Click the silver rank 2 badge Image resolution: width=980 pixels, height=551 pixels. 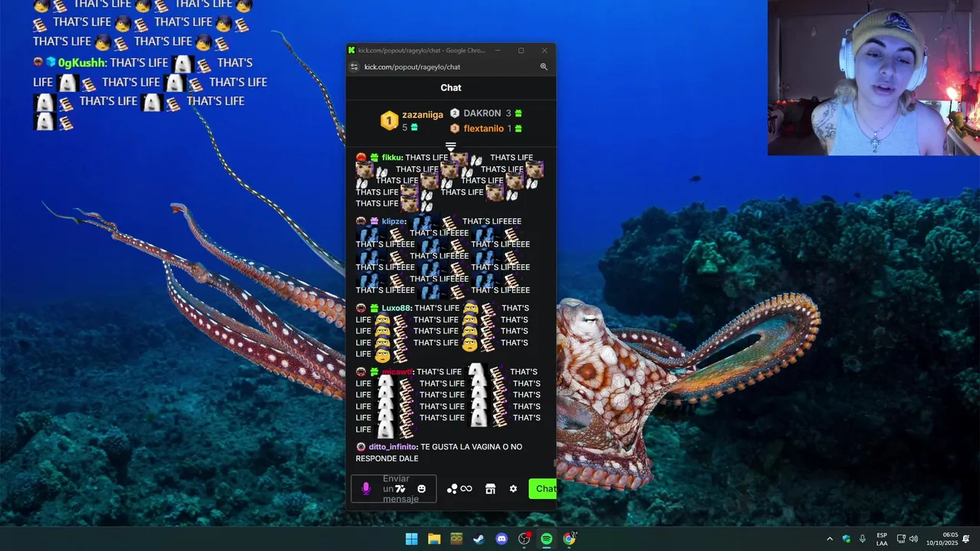pyautogui.click(x=455, y=113)
